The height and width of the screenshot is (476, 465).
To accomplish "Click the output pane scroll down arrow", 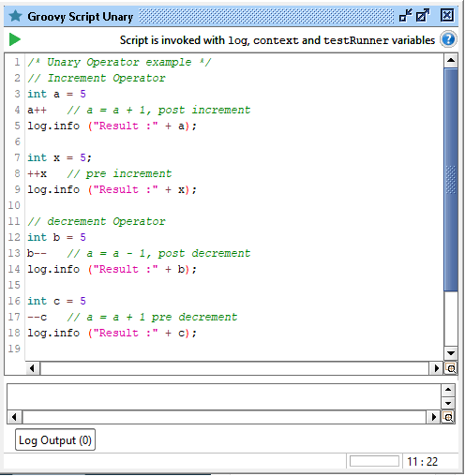I will point(448,403).
